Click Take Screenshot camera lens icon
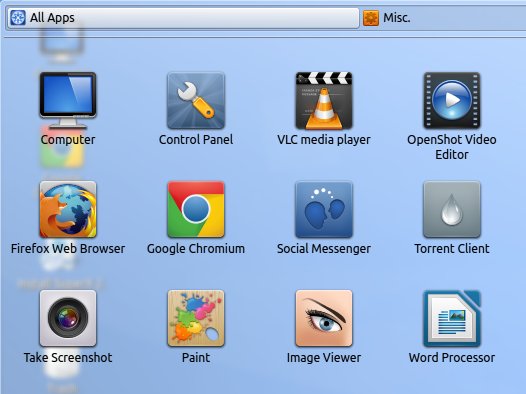Screen dimensions: 526x394 pyautogui.click(x=68, y=318)
